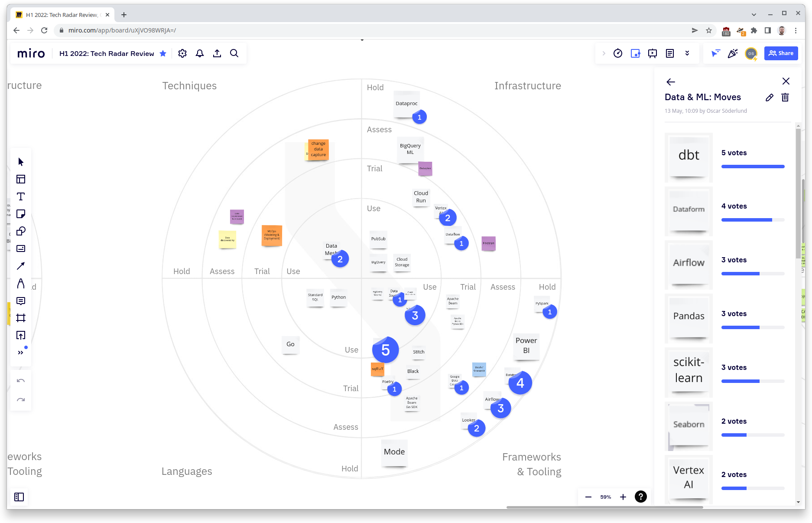Viewport: 812px width, 523px height.
Task: Click the board title H1 2022: Tech Radar Review
Action: click(107, 53)
